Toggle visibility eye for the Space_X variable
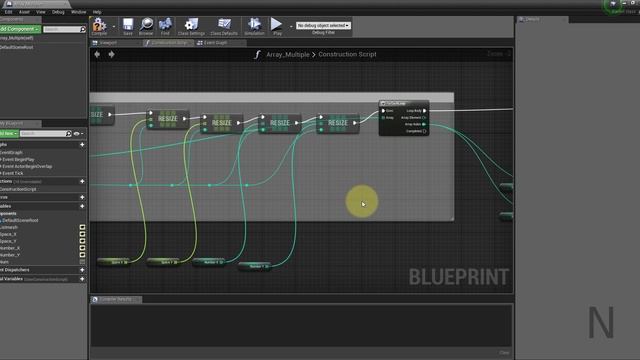Screen dimensions: 640x360 click(82, 234)
